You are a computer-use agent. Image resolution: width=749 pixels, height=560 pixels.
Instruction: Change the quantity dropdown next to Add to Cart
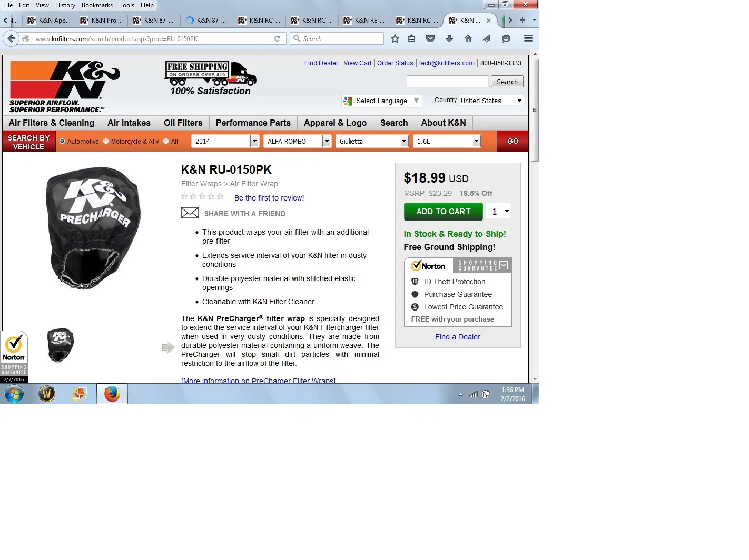[x=498, y=211]
